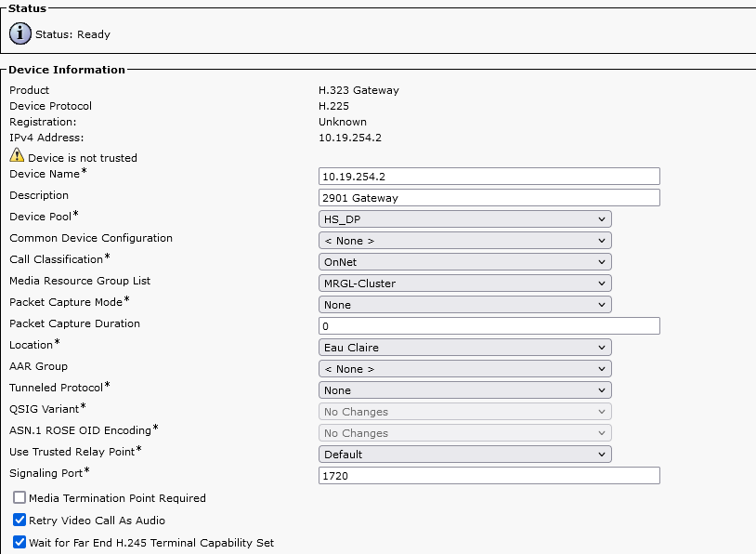Open the Device Pool dropdown
756x554 pixels.
[x=464, y=219]
